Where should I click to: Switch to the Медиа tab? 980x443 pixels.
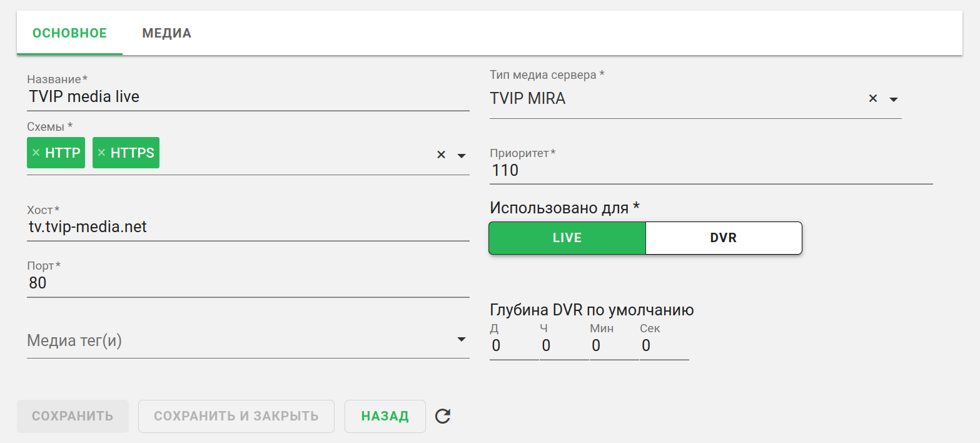pyautogui.click(x=166, y=34)
